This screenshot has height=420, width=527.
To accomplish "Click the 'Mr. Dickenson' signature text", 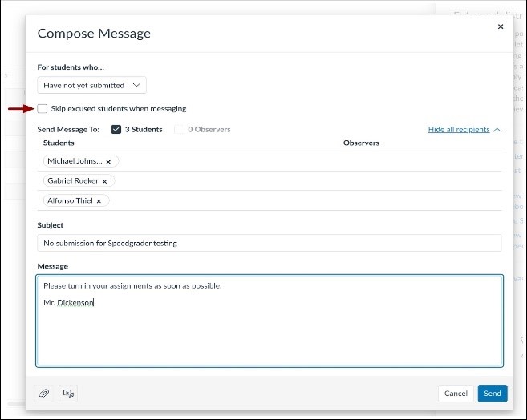I will point(68,303).
